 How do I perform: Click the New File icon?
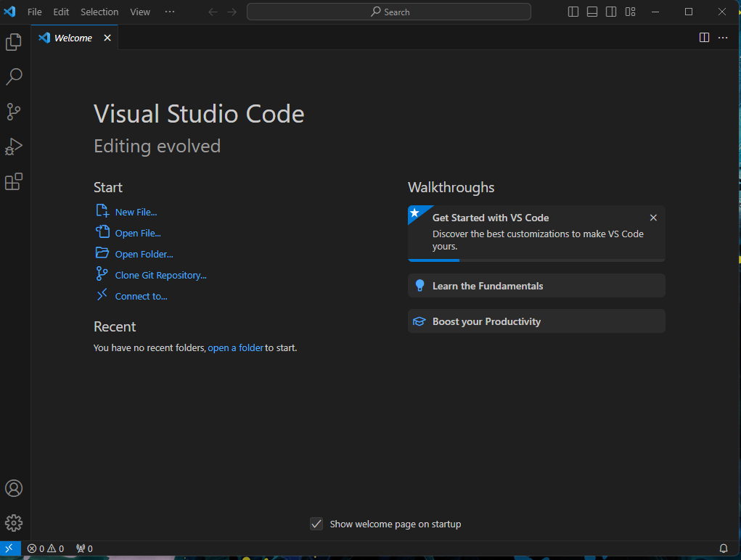[102, 211]
